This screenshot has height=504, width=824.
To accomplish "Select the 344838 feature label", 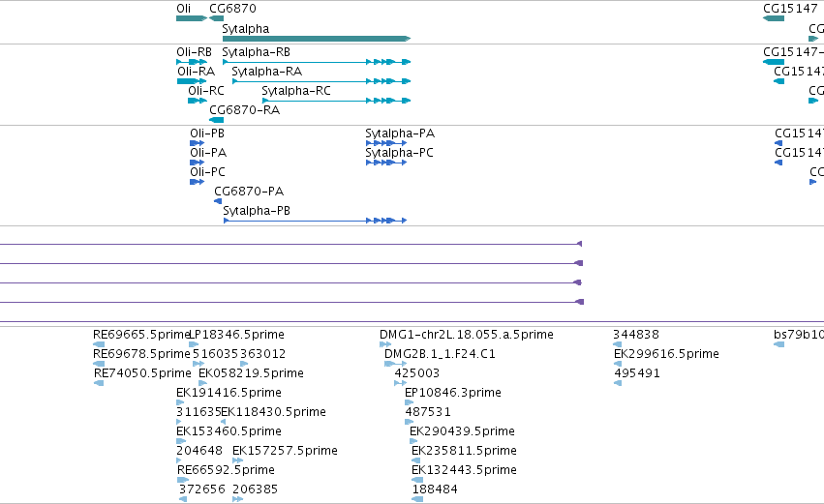I will [636, 335].
